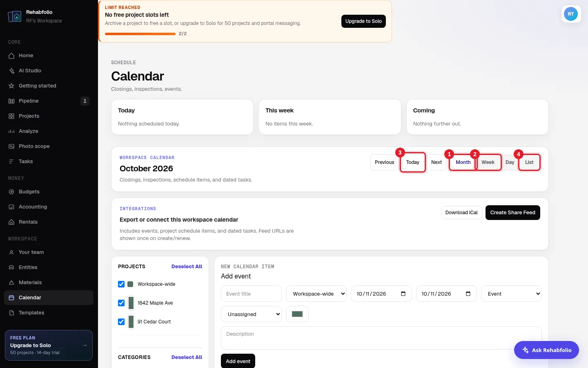Click the Templates document icon
Image resolution: width=588 pixels, height=368 pixels.
[x=11, y=313]
